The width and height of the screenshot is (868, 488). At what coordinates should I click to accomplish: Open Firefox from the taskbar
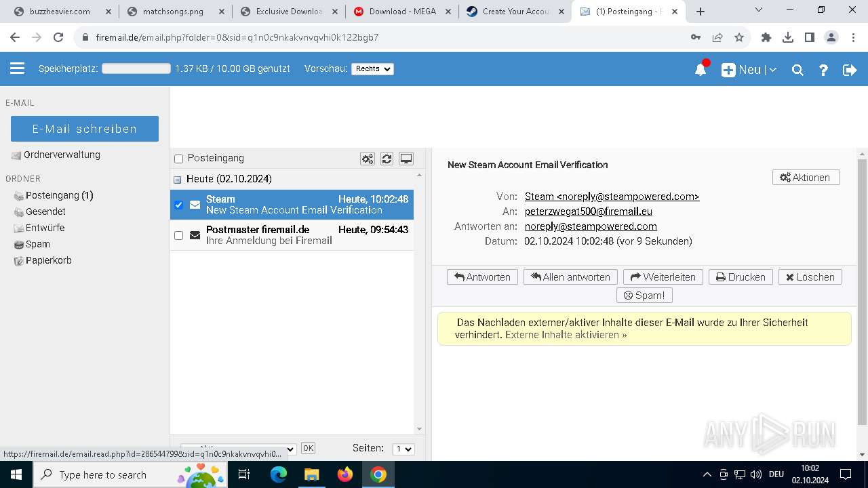(345, 474)
